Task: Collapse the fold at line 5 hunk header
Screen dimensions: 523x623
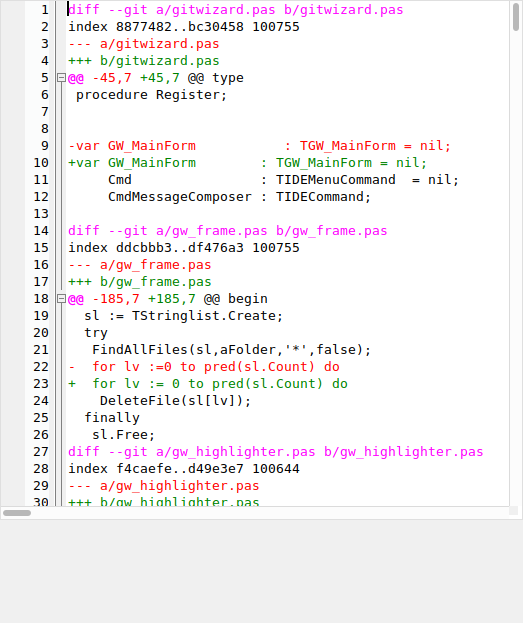Action: 61,77
